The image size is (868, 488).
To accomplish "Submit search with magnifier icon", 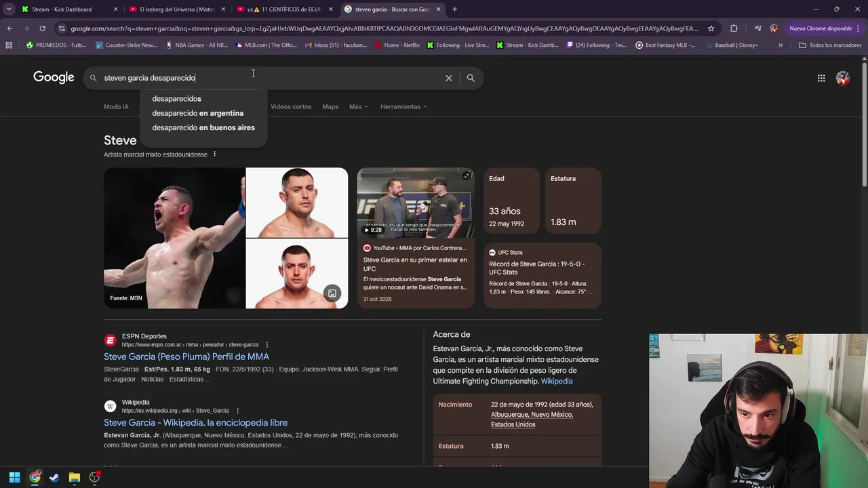I will (471, 78).
